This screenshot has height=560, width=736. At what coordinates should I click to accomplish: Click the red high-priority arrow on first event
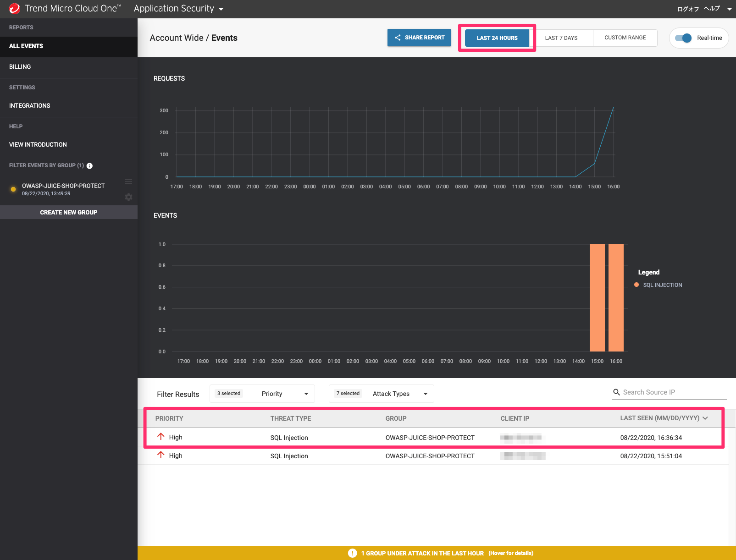160,436
